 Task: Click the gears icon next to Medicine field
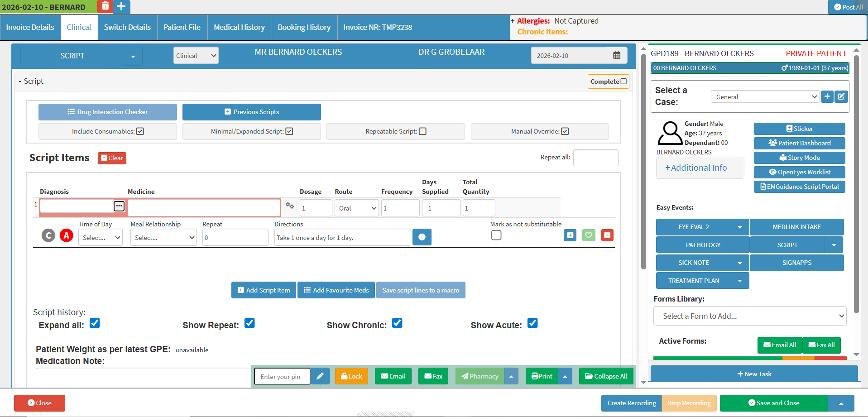290,206
